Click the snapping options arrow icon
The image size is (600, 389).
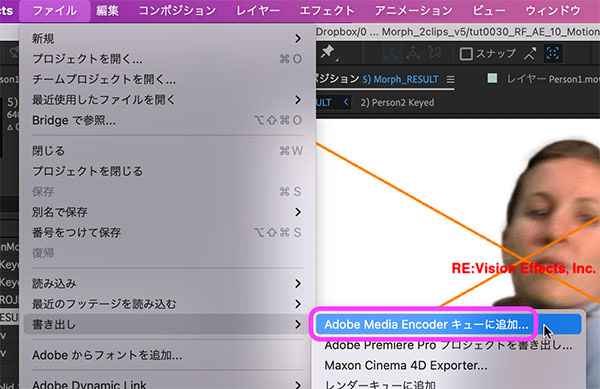[530, 54]
